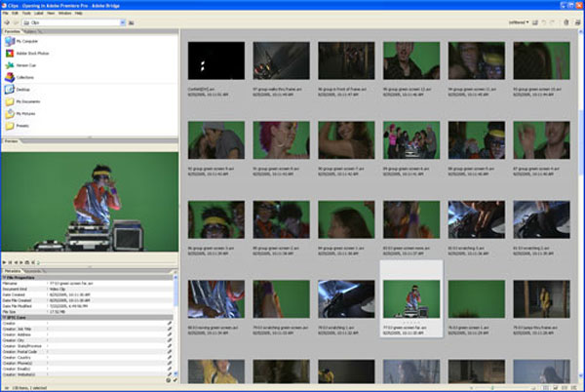This screenshot has height=392, width=585.
Task: Click the 'Video Clip' Document Kind value
Action: tap(58, 289)
